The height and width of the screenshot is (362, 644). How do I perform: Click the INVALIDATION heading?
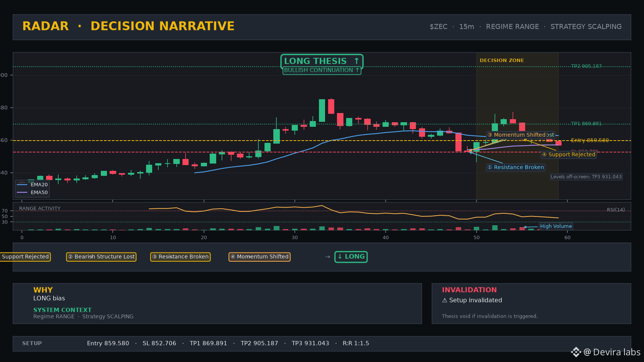469,290
